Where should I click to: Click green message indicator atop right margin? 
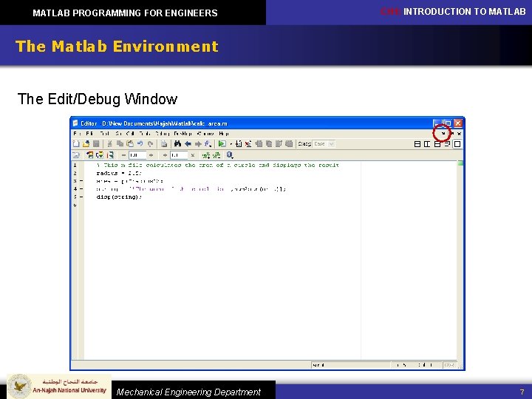(460, 163)
